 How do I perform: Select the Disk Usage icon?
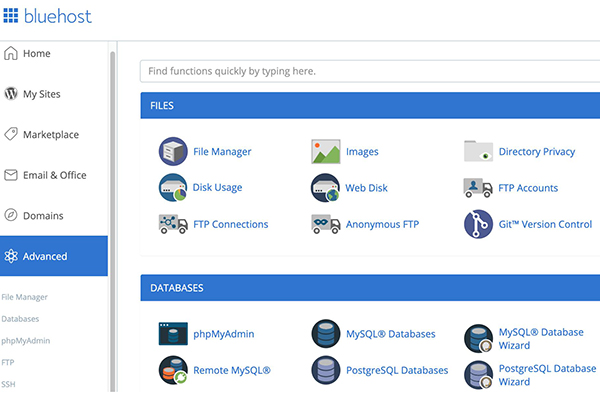pyautogui.click(x=173, y=188)
